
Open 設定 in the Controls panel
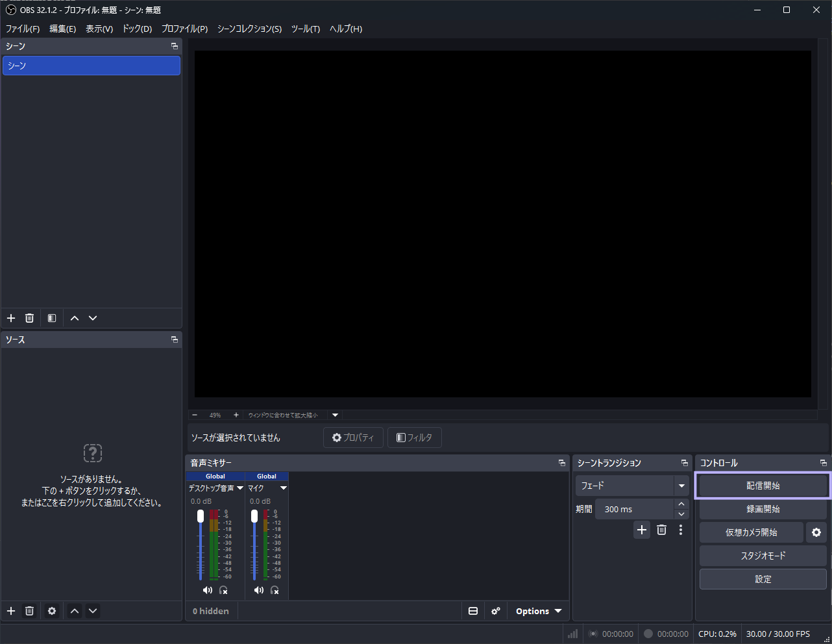click(x=763, y=579)
